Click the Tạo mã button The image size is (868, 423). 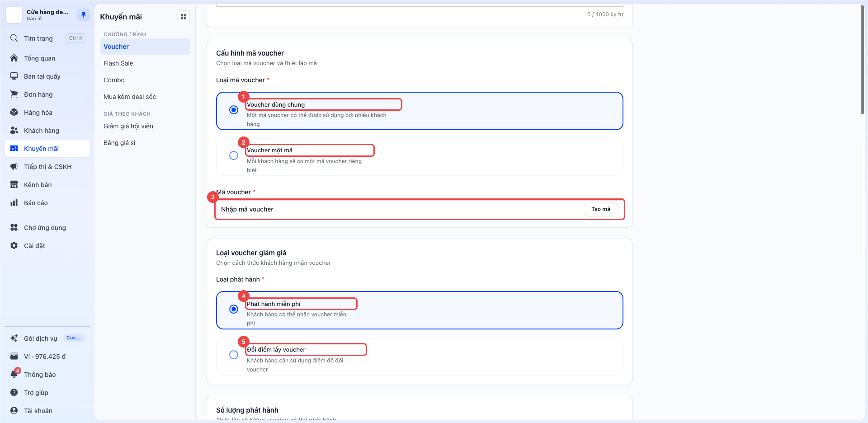[x=601, y=209]
